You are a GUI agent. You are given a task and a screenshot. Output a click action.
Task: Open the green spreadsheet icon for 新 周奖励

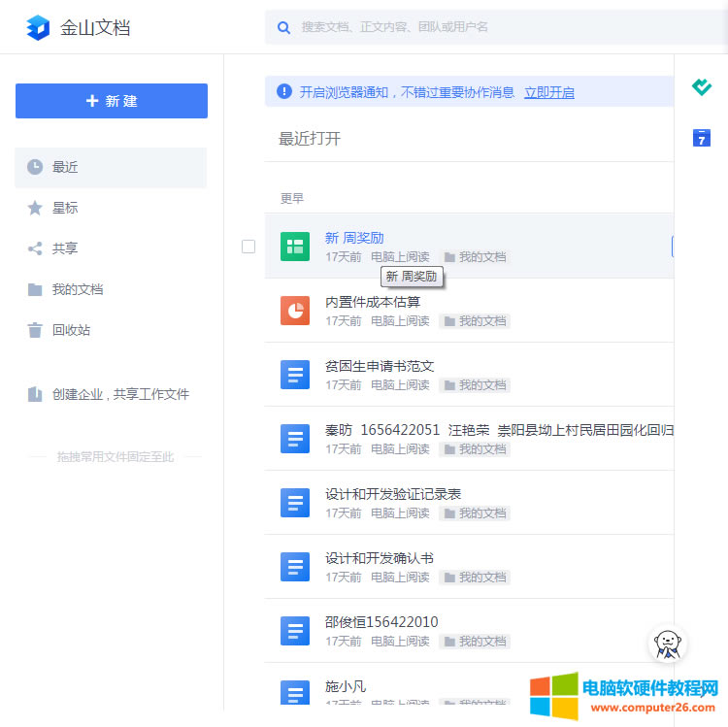pyautogui.click(x=295, y=247)
